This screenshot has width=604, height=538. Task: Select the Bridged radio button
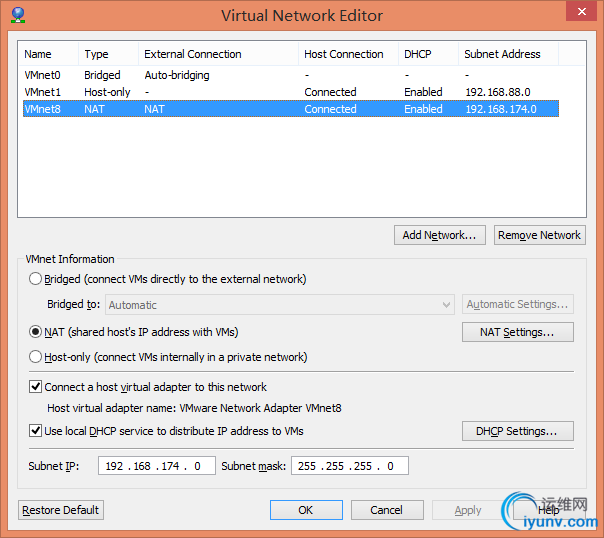tap(35, 279)
